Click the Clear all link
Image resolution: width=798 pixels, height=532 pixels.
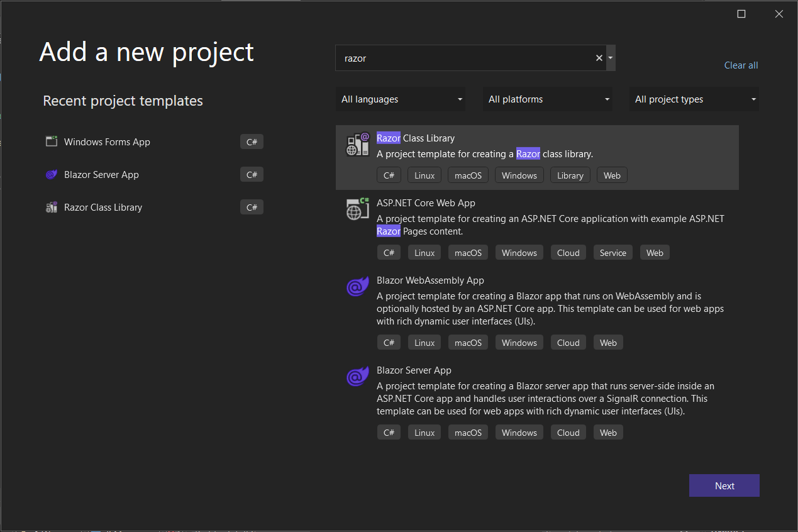click(741, 65)
